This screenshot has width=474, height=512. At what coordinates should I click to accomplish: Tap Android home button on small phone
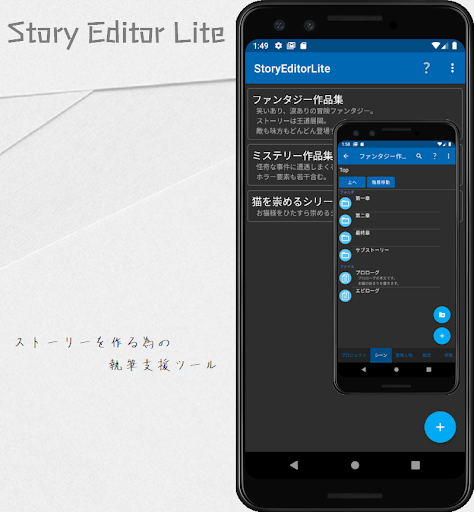pos(396,370)
